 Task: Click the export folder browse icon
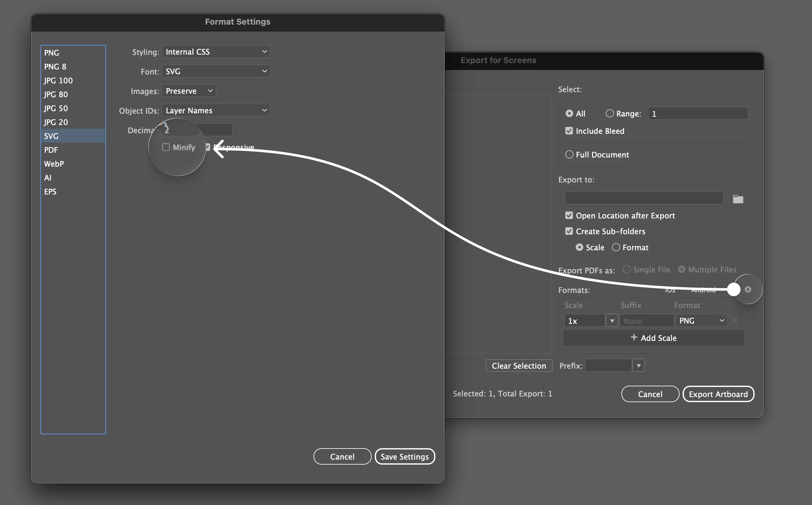click(738, 199)
